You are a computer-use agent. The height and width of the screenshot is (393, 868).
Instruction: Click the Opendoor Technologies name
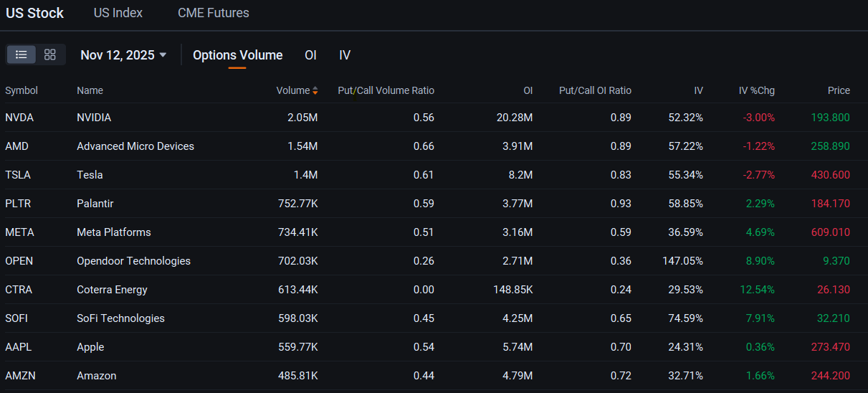coord(134,261)
